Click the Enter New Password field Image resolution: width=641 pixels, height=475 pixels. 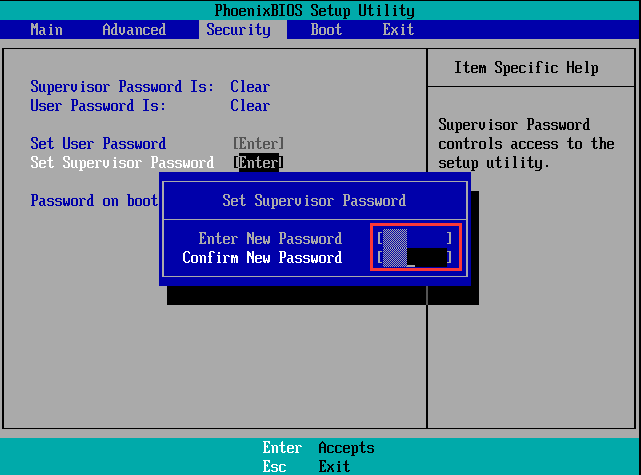tap(415, 238)
